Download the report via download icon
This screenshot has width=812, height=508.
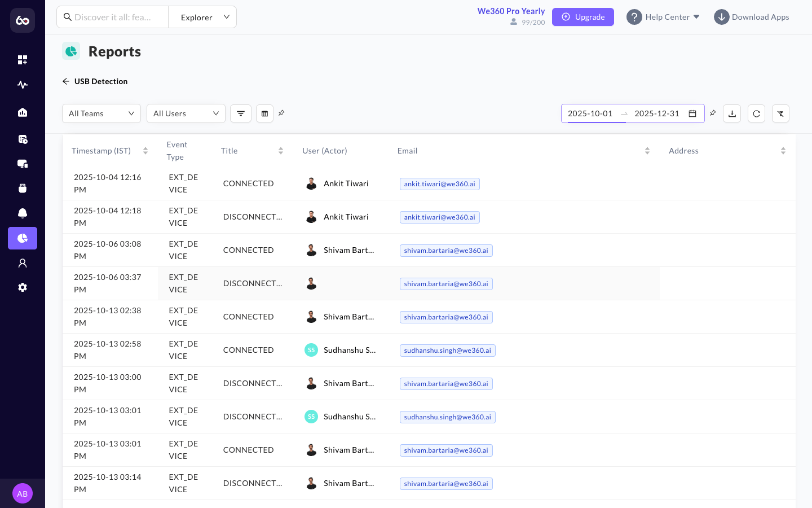732,113
